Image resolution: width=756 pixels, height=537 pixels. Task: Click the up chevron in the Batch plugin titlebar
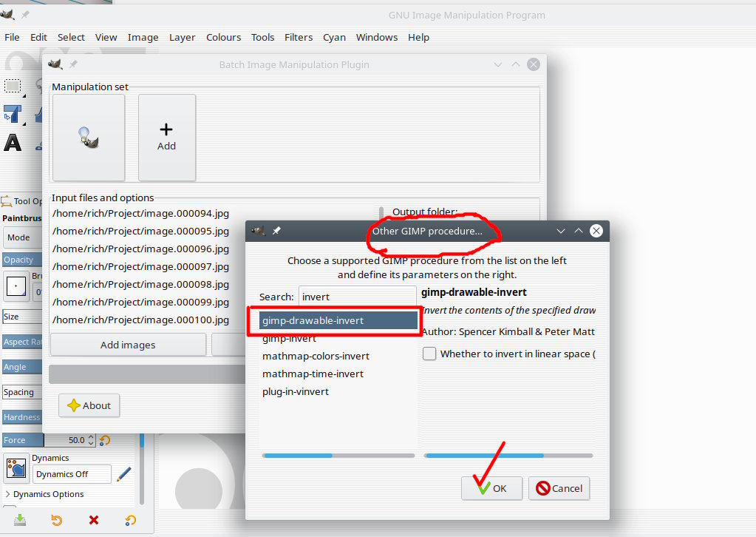coord(516,64)
